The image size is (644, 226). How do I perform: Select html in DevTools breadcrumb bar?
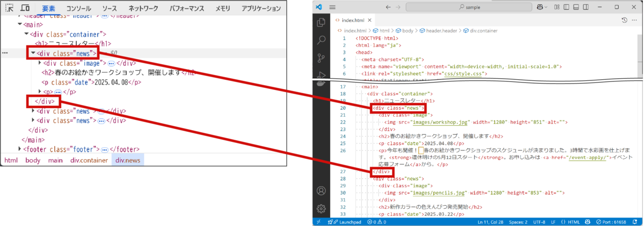pyautogui.click(x=11, y=160)
